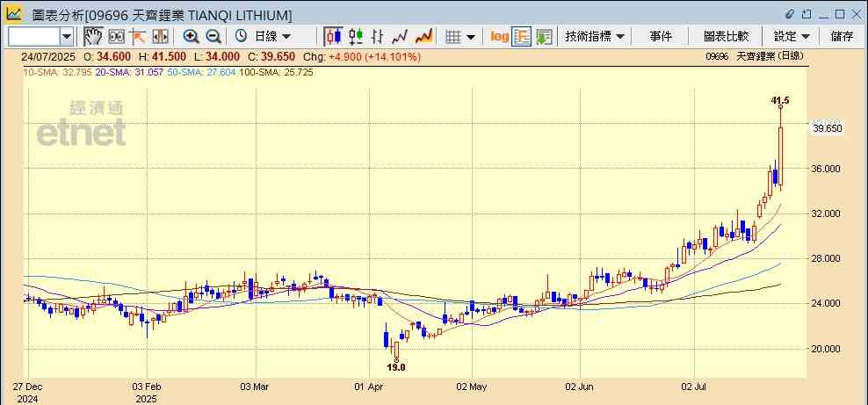This screenshot has width=868, height=405.
Task: Open the stock code dropdown arrow
Action: 67,37
